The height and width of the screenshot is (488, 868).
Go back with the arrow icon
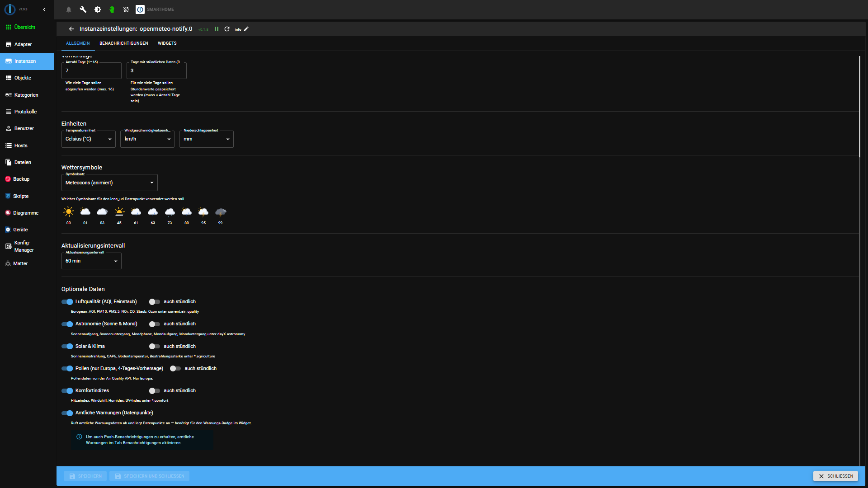[71, 29]
